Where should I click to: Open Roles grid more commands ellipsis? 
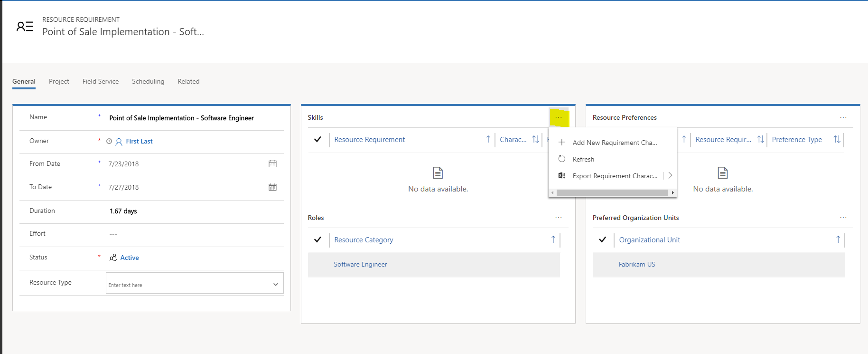click(559, 218)
